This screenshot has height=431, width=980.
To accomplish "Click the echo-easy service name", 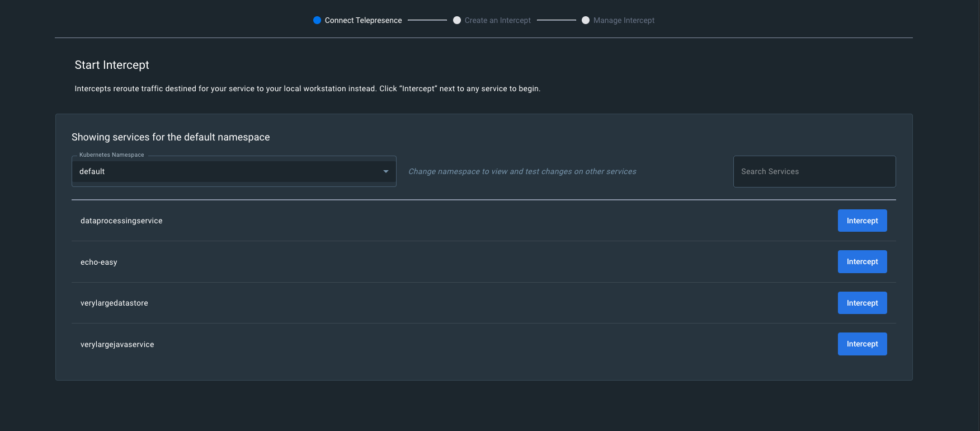I will (x=99, y=262).
